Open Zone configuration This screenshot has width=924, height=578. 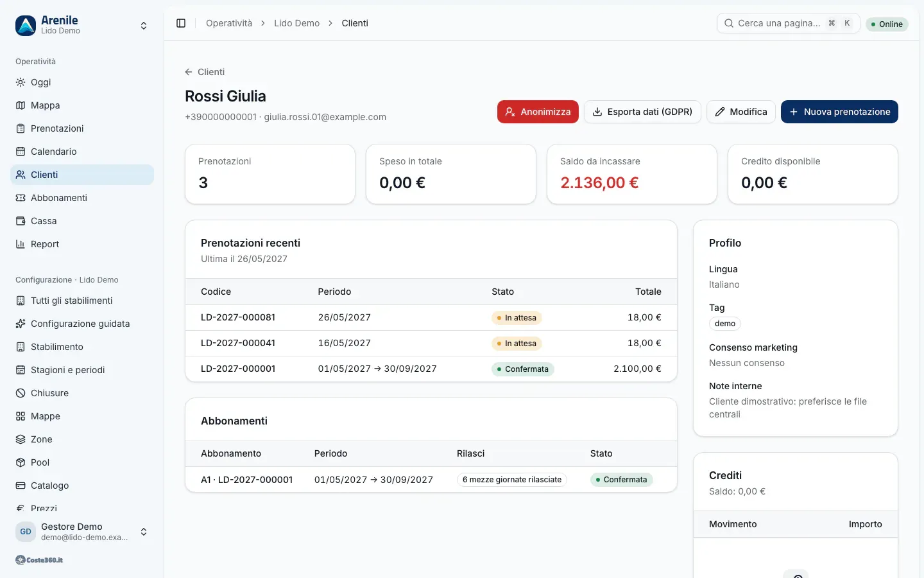82,439
